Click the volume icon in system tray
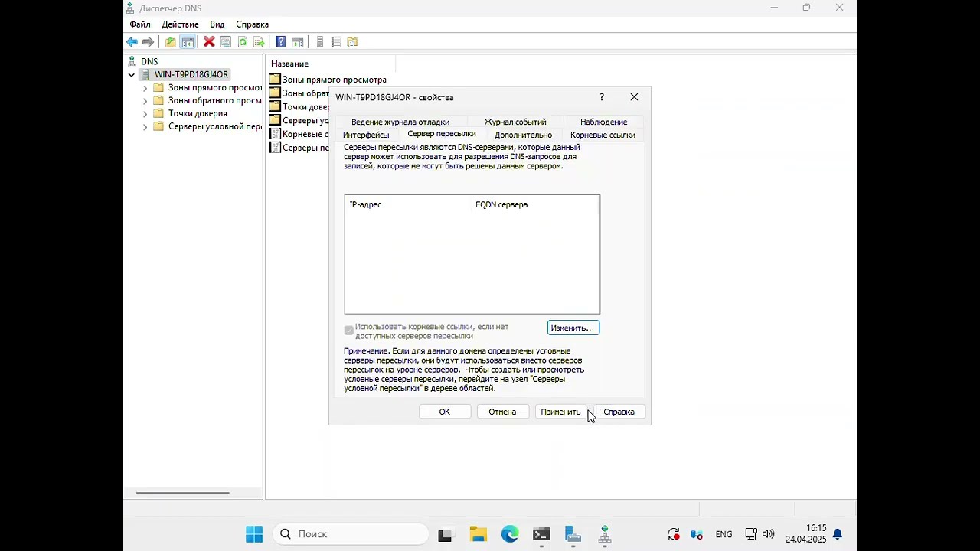This screenshot has width=980, height=551. (768, 534)
